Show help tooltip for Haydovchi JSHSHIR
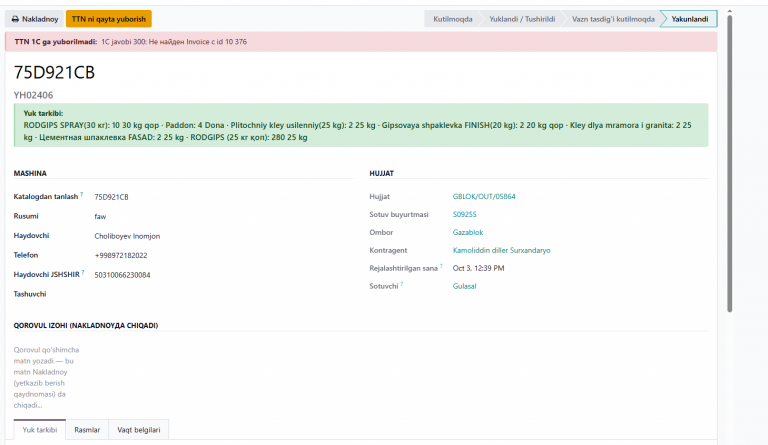 (83, 273)
